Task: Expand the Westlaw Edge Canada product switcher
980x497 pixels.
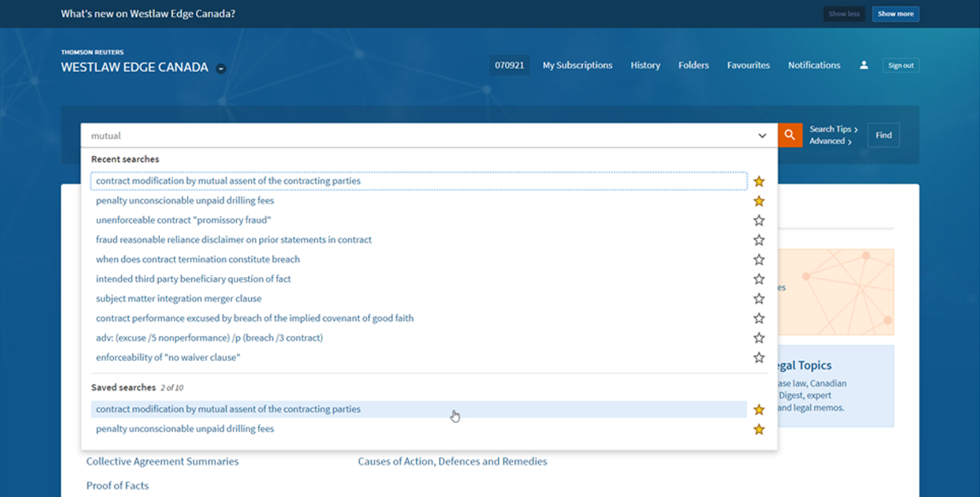Action: [221, 69]
